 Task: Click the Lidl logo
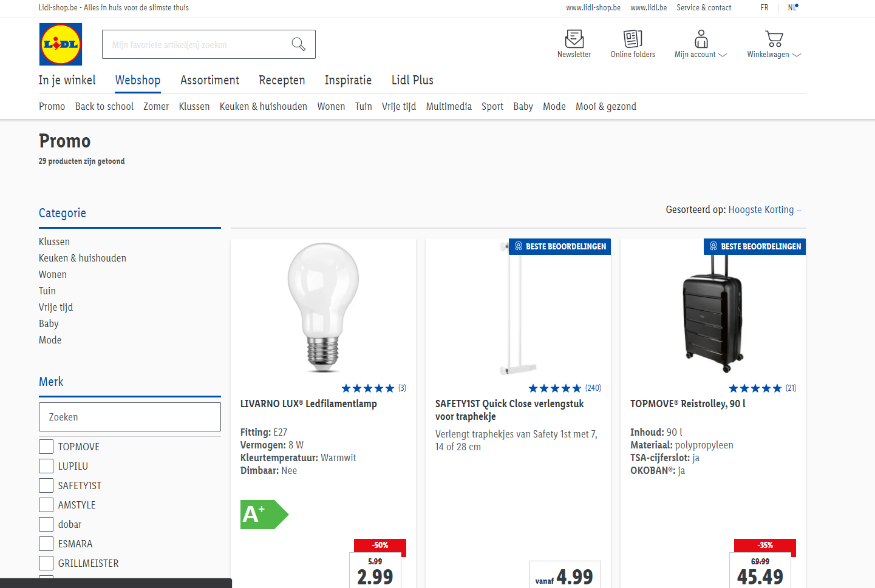pyautogui.click(x=61, y=44)
